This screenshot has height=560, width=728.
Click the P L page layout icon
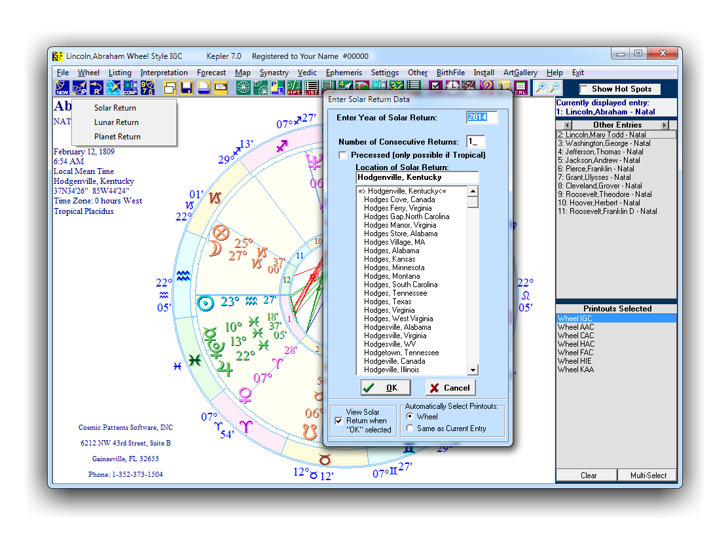[278, 87]
